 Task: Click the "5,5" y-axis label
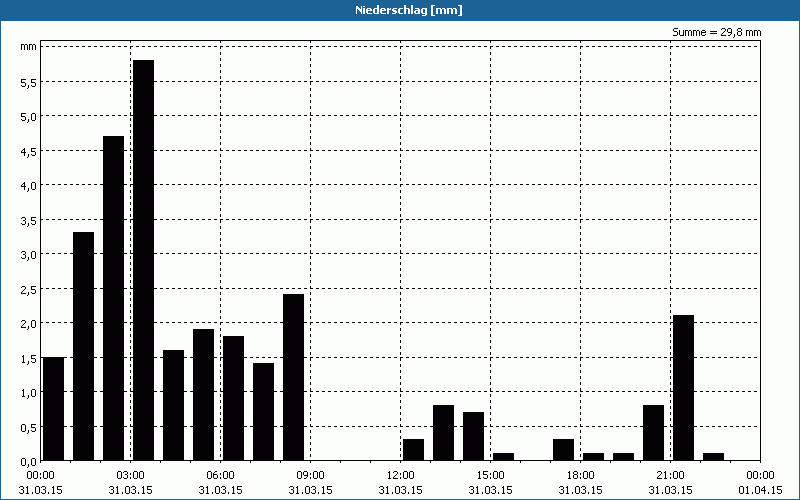click(28, 82)
